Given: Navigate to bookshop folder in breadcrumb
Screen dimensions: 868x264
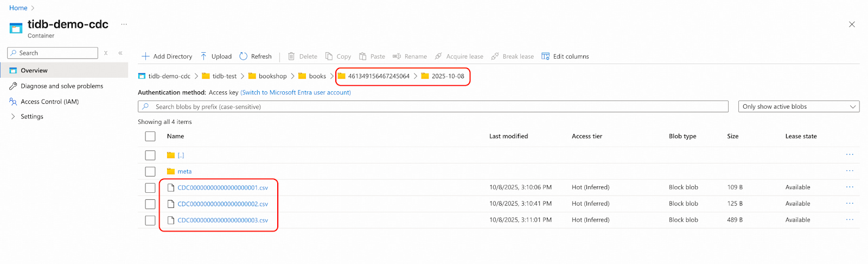Looking at the screenshot, I should (272, 77).
